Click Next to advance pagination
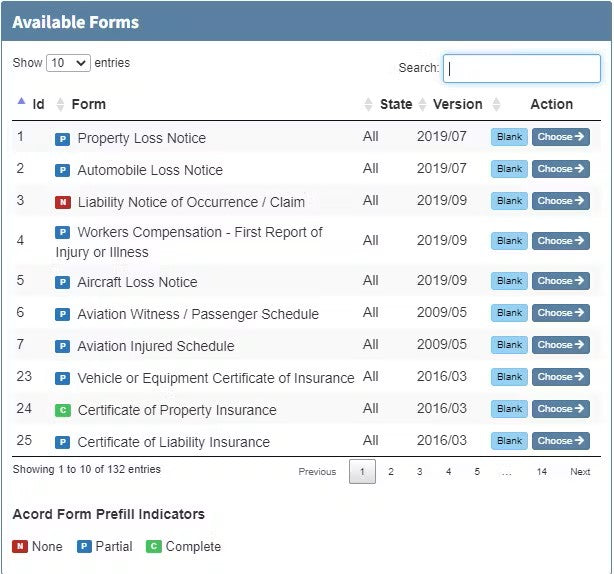The height and width of the screenshot is (574, 614). (580, 472)
